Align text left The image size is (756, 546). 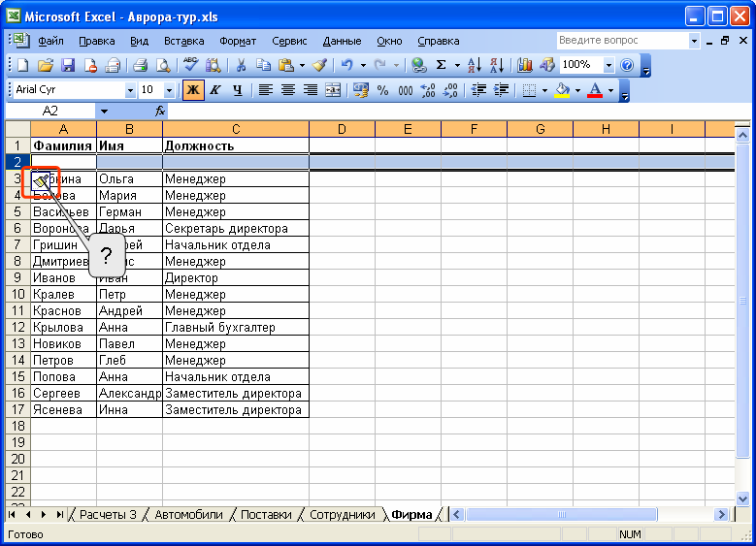pos(265,90)
